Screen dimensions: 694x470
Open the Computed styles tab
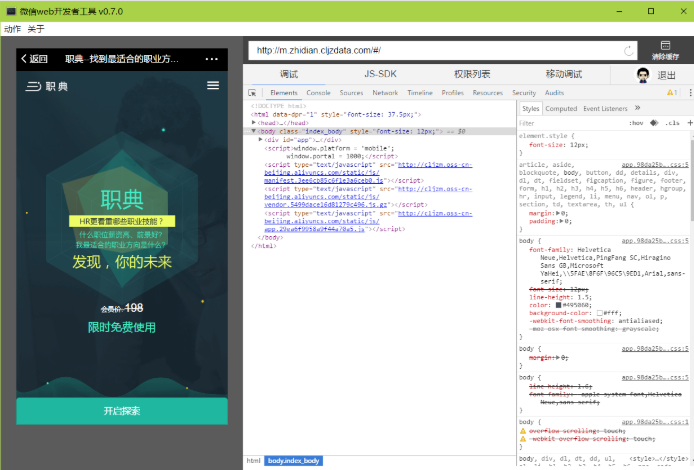(x=561, y=108)
